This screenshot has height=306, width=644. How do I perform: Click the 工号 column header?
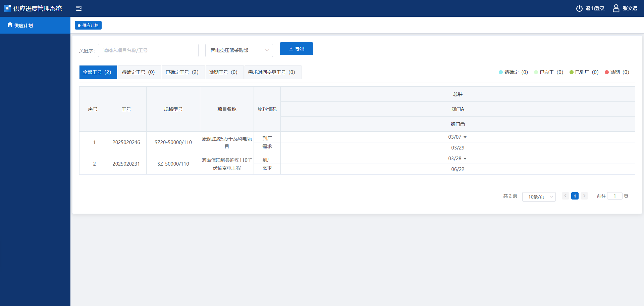pyautogui.click(x=126, y=109)
